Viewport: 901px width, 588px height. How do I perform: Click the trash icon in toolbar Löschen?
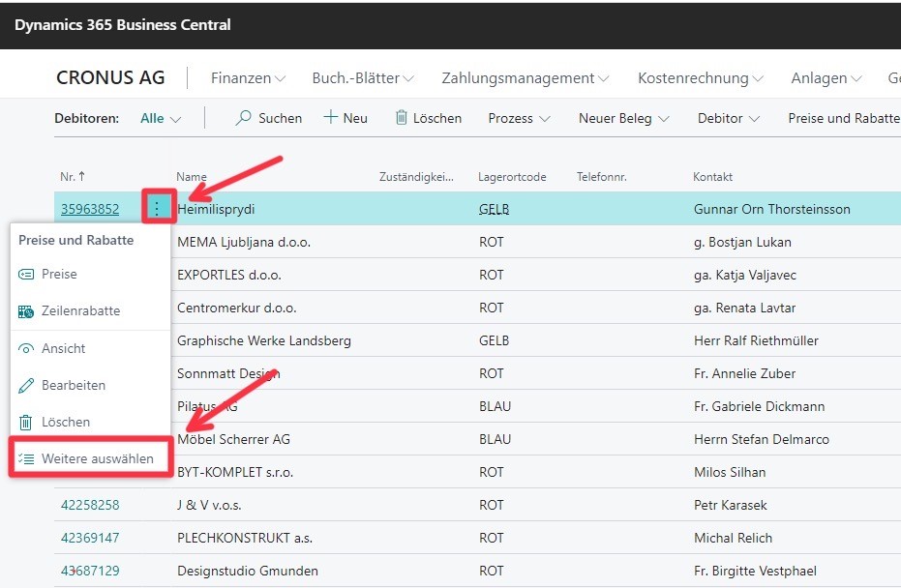coord(401,118)
